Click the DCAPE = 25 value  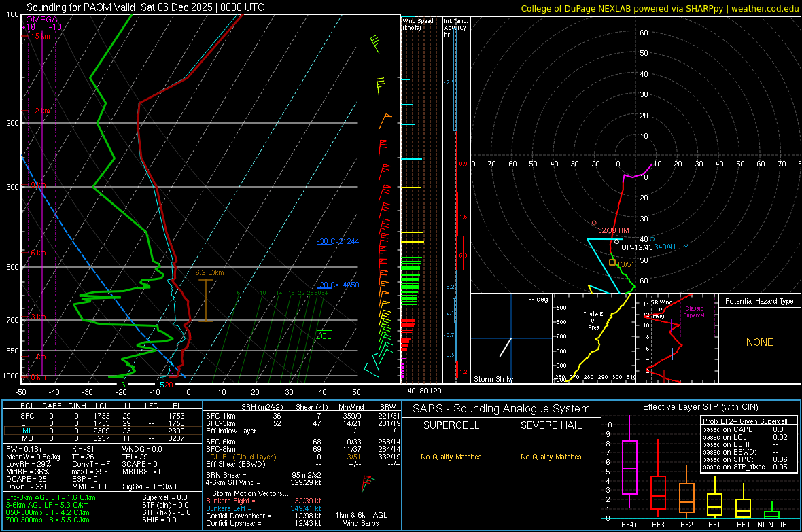click(27, 479)
